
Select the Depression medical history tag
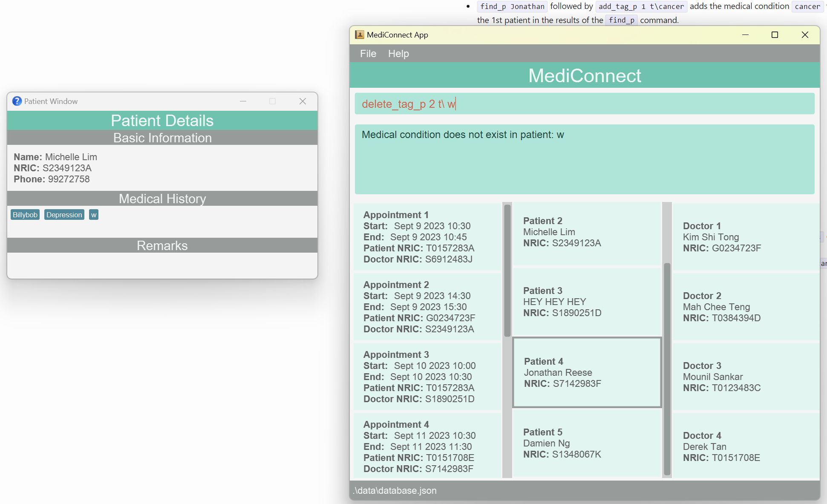64,215
